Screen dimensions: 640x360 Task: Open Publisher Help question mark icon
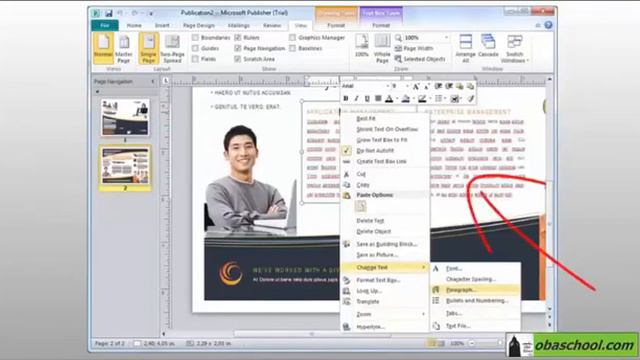548,25
